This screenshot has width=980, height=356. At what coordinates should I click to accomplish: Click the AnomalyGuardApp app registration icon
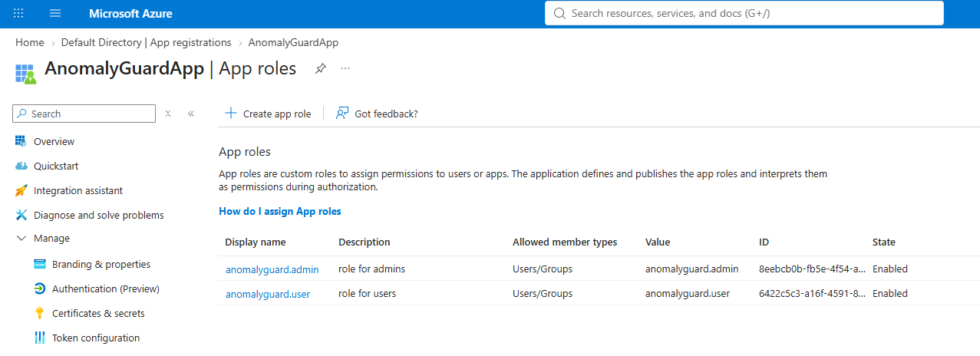coord(25,74)
